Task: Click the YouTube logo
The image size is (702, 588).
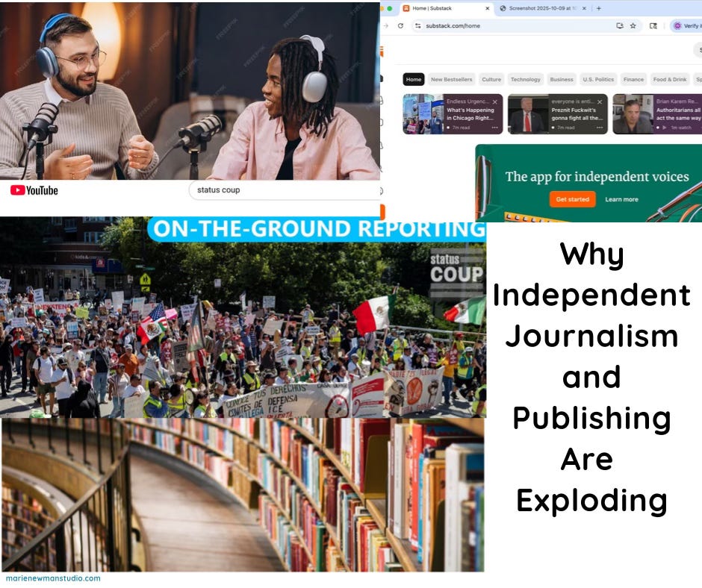Action: tap(34, 190)
